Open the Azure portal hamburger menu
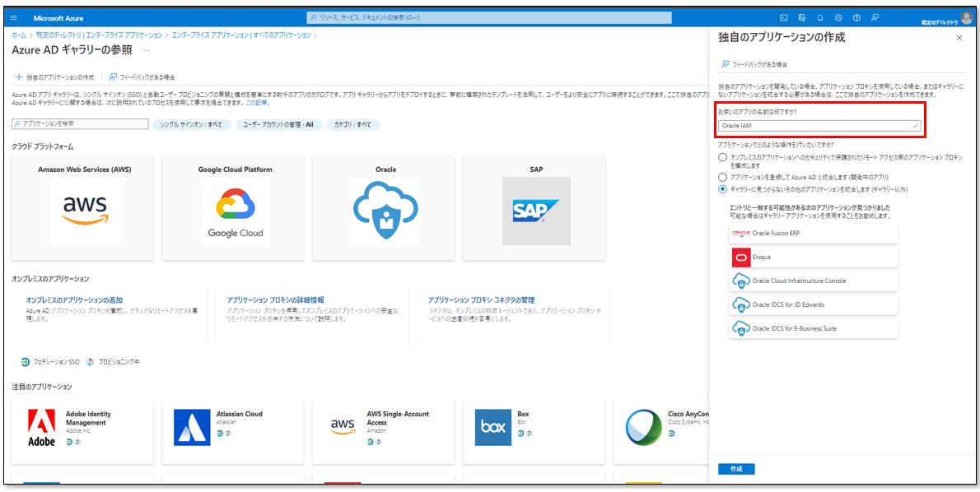 tap(13, 18)
